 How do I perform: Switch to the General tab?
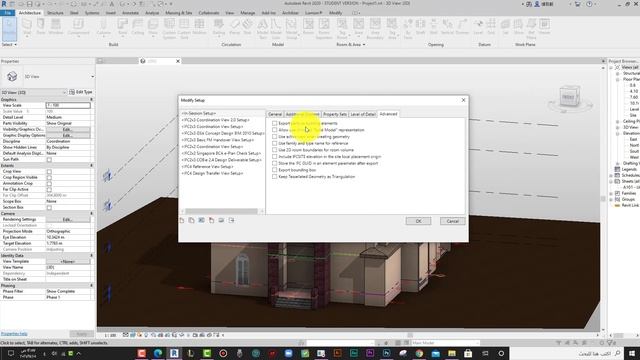point(275,114)
